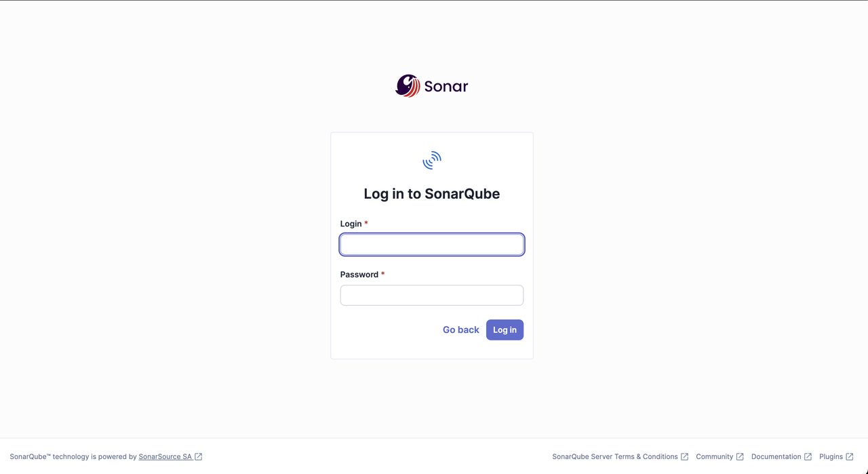The image size is (868, 474).
Task: Click the Password field label
Action: (x=359, y=275)
